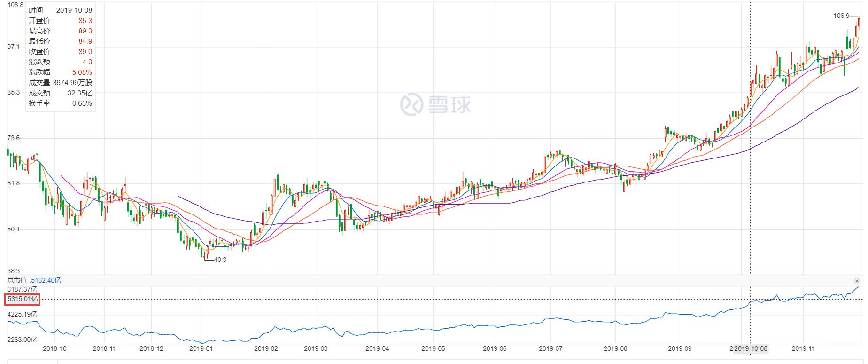Screen dimensions: 868x364
Task: Select the 成交额 32.35亿 tooltip row
Action: 60,93
